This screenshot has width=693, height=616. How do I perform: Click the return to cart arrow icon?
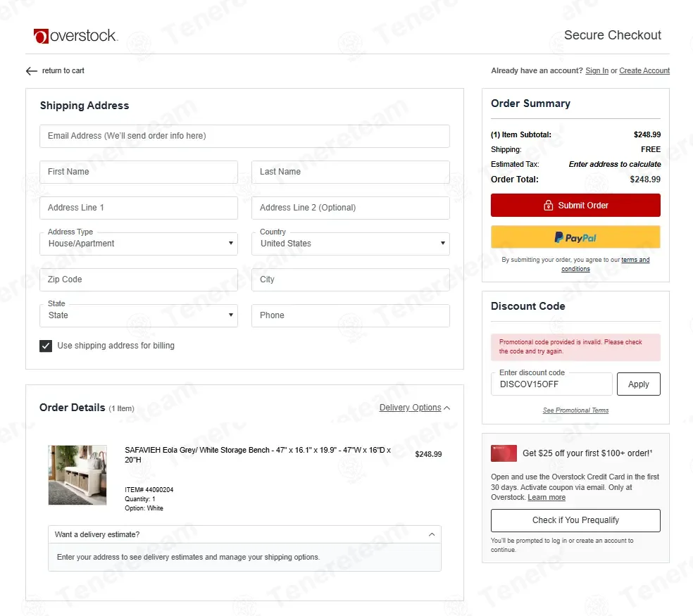click(x=32, y=71)
